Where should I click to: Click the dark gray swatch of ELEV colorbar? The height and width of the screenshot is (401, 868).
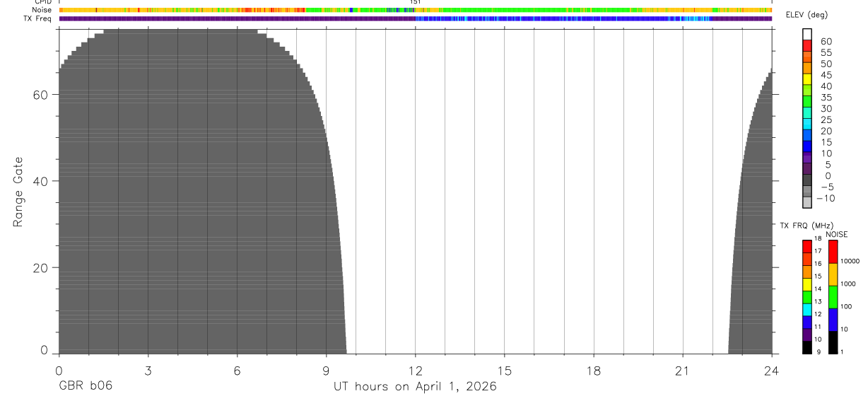(x=807, y=180)
